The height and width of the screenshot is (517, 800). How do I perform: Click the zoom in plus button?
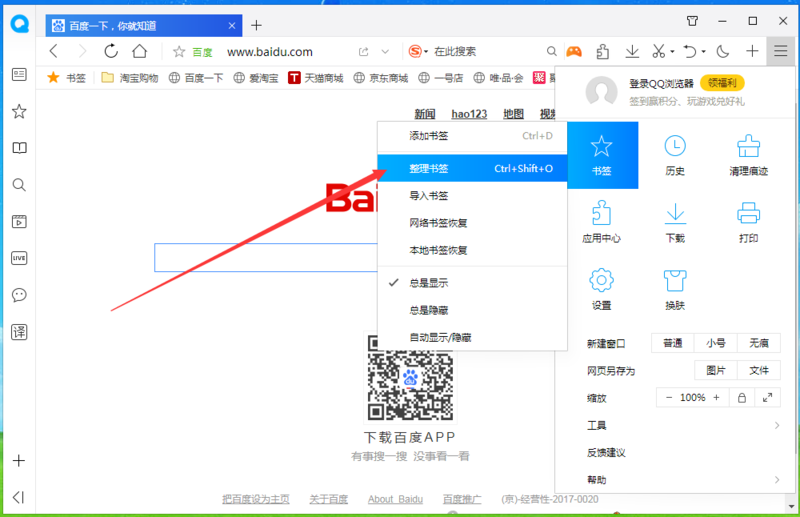point(716,398)
